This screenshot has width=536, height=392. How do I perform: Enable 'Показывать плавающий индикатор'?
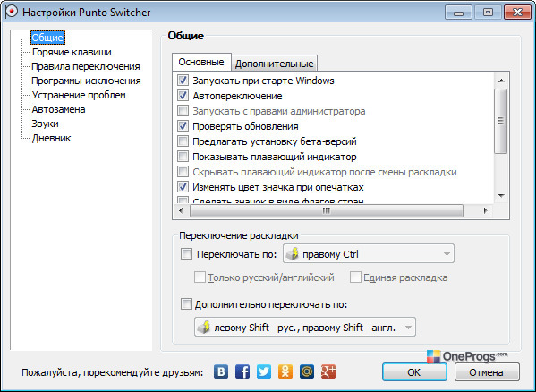point(183,157)
